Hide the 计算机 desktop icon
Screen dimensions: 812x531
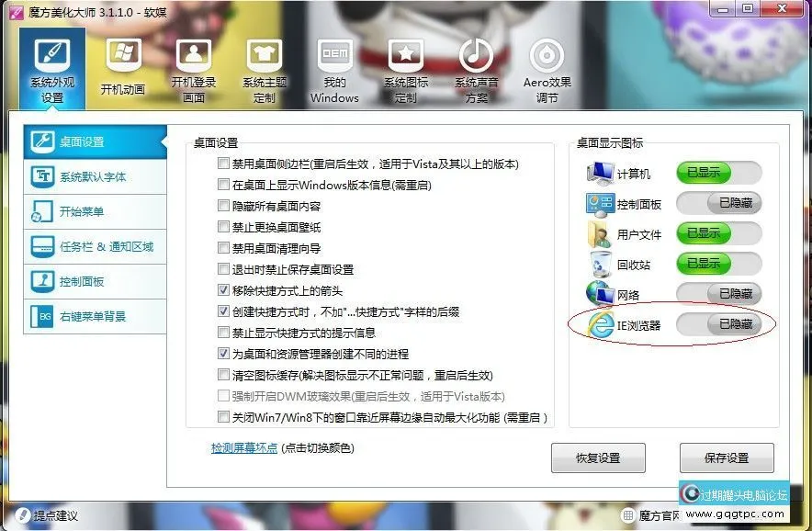click(x=719, y=173)
